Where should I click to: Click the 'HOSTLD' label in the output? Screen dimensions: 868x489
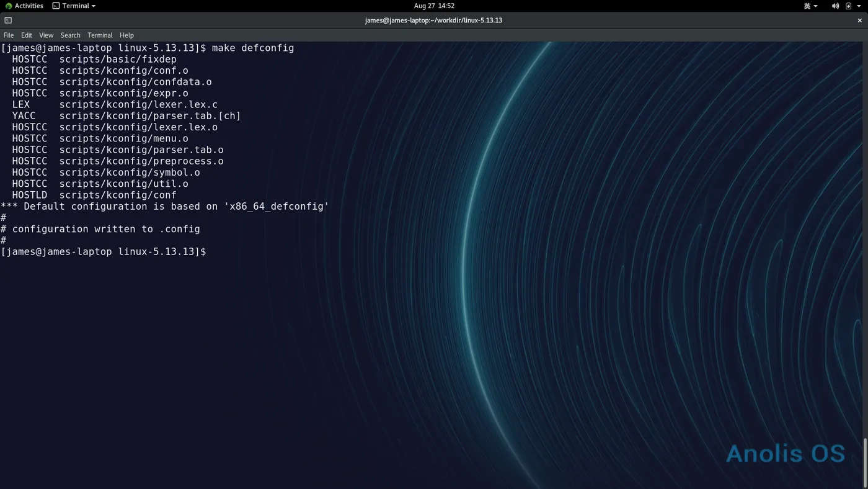point(30,195)
